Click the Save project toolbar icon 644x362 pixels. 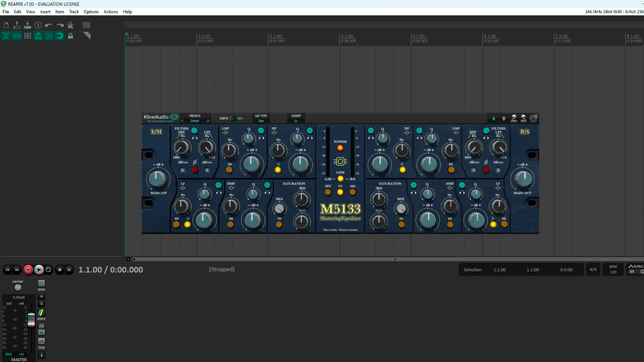[27, 25]
